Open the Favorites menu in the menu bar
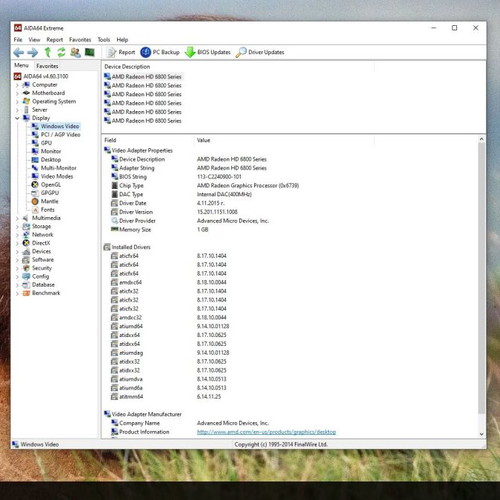Screen dimensions: 500x500 80,40
